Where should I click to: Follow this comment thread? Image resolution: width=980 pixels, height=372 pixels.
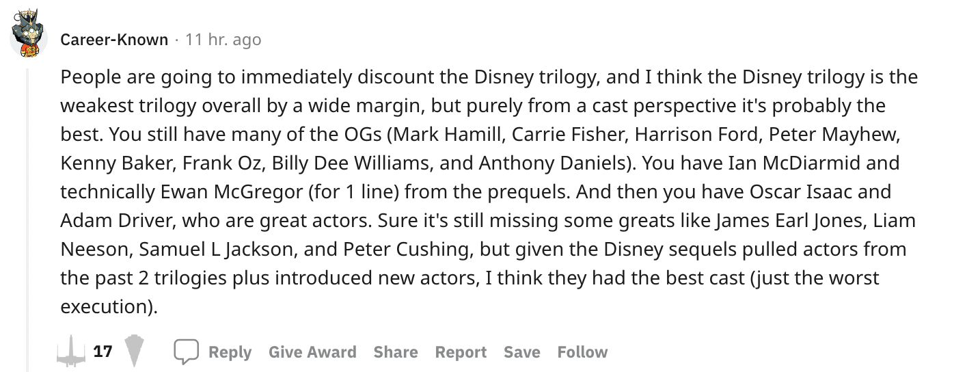[x=582, y=352]
